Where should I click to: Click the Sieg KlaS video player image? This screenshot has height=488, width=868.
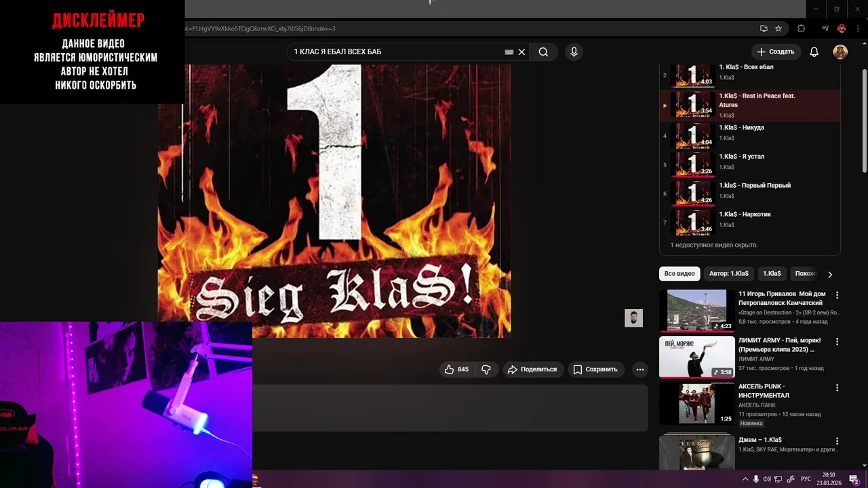click(334, 201)
